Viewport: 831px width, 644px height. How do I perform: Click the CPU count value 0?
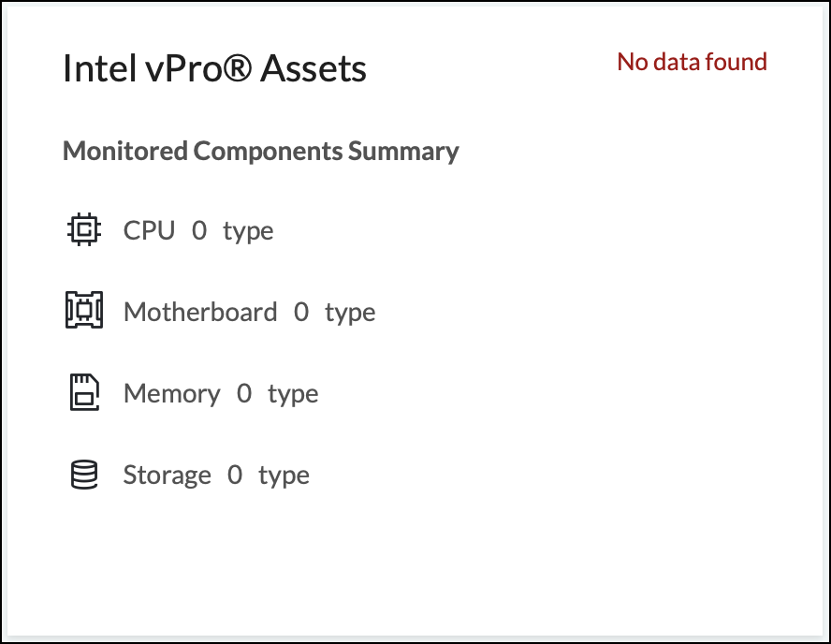[x=199, y=230]
